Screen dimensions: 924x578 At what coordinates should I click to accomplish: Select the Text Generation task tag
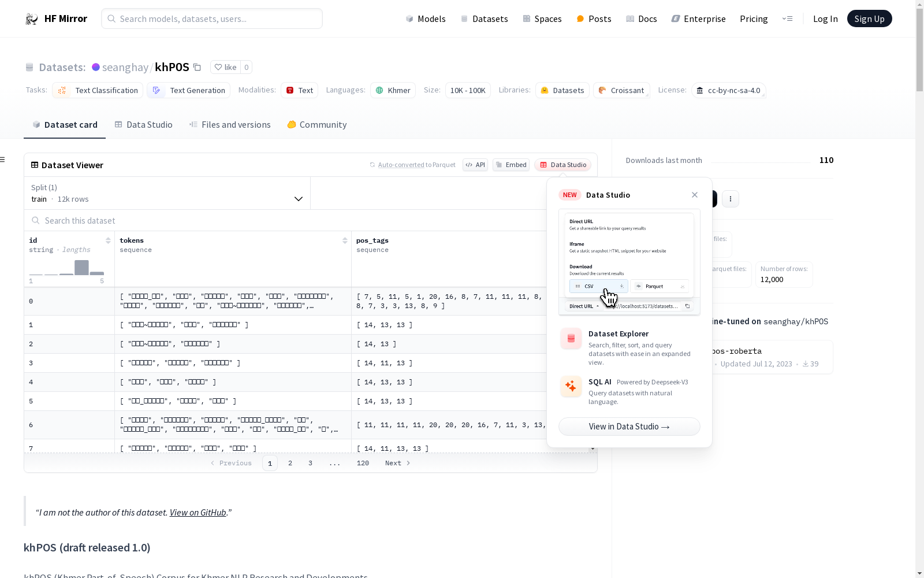(x=189, y=90)
